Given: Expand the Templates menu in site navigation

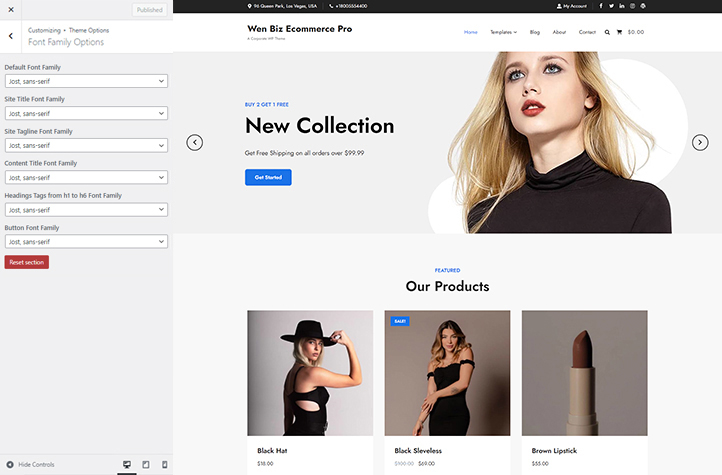Looking at the screenshot, I should [503, 32].
